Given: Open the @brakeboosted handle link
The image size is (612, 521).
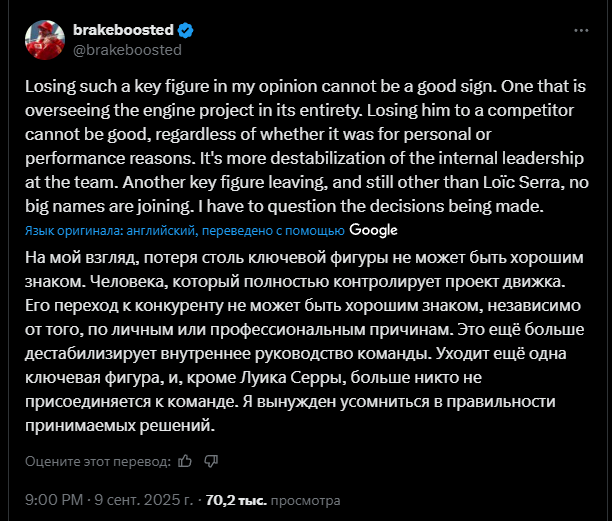Looking at the screenshot, I should coord(127,50).
